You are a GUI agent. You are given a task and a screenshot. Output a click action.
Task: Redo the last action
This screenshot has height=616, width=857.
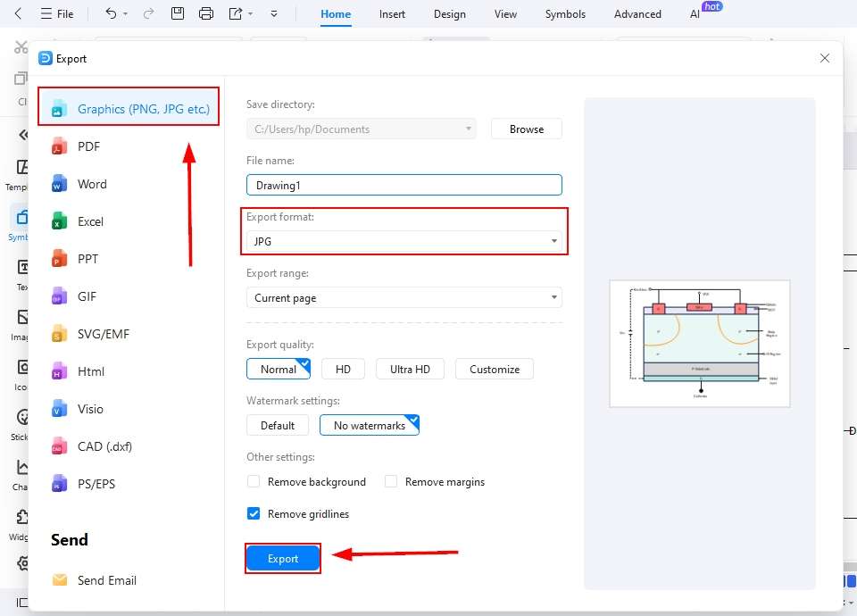148,13
